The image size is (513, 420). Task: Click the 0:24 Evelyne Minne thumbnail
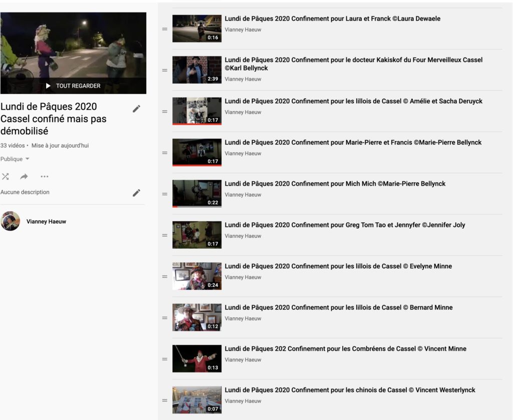197,276
